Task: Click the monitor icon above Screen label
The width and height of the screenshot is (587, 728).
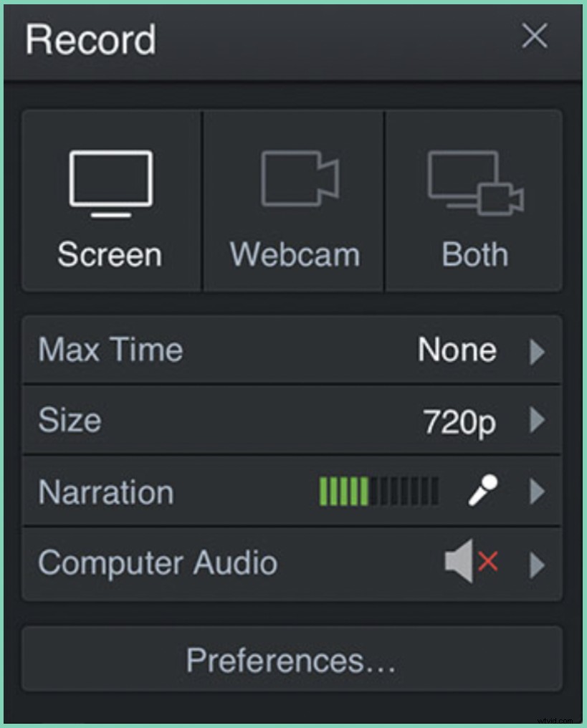Action: (110, 179)
